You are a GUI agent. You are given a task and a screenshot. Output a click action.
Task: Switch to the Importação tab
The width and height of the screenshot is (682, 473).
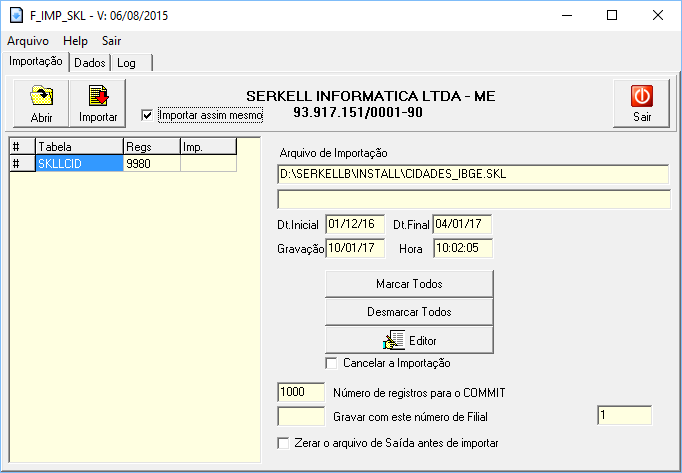[36, 61]
